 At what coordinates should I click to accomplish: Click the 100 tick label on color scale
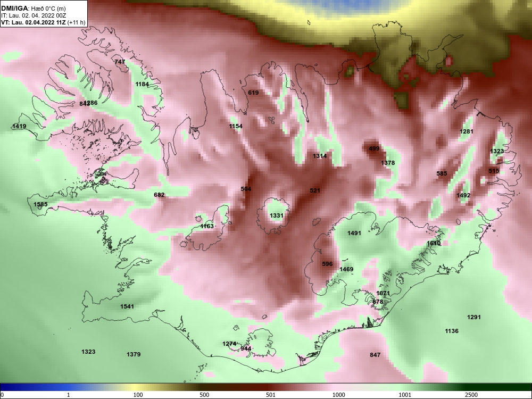click(x=138, y=395)
